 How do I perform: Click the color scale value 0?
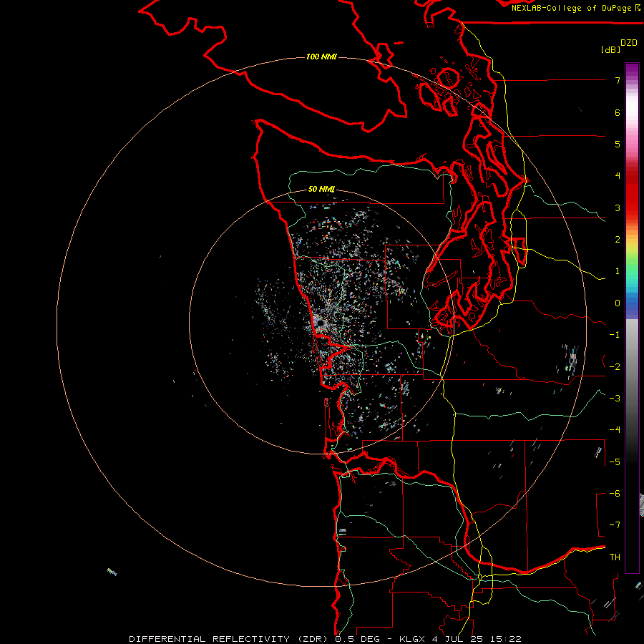(618, 303)
